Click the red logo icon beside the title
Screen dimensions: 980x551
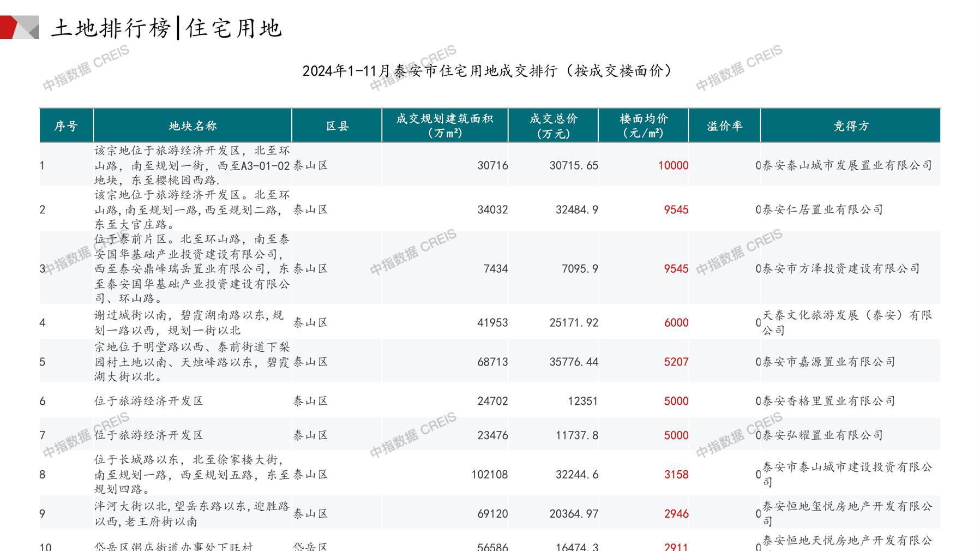19,27
